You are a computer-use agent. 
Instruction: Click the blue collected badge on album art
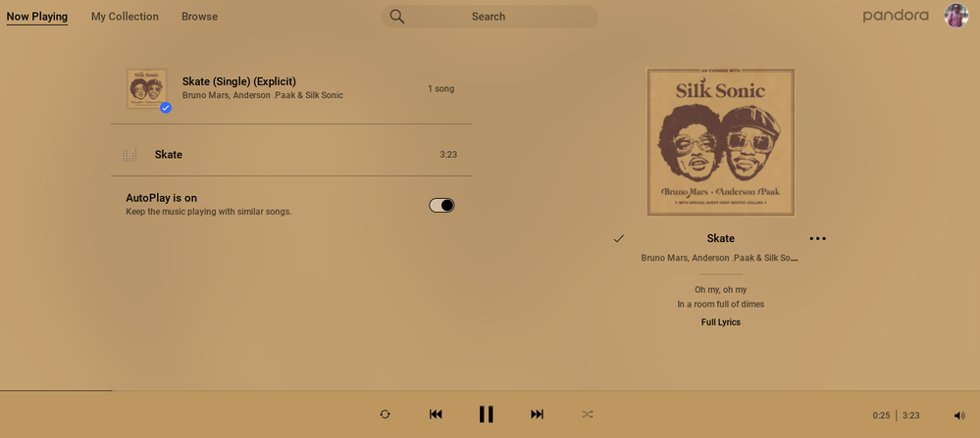pyautogui.click(x=166, y=108)
